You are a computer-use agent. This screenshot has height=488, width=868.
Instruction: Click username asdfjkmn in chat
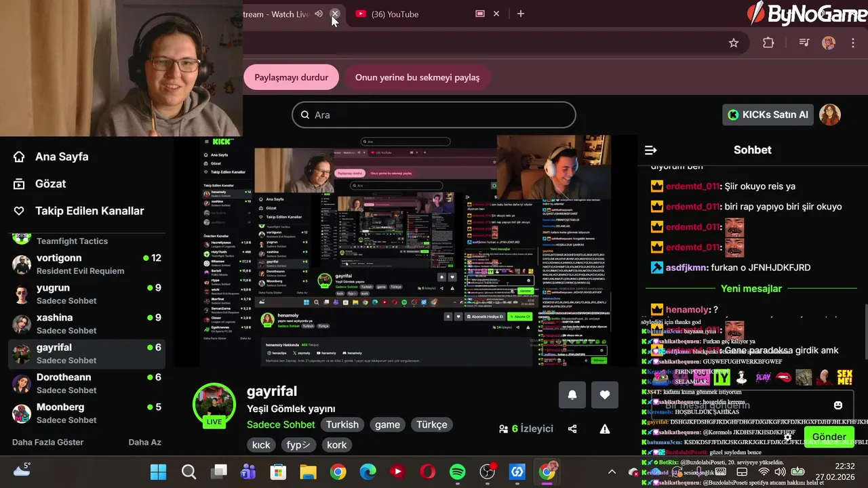click(x=686, y=268)
